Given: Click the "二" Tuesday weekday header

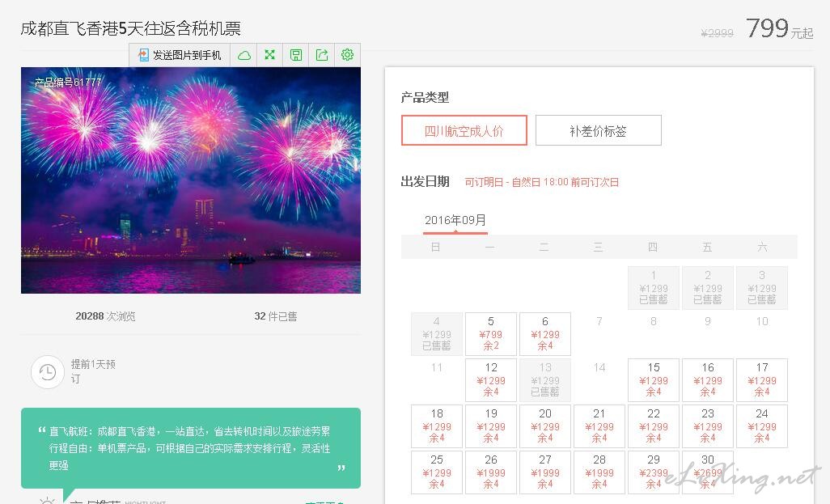Looking at the screenshot, I should tap(544, 247).
